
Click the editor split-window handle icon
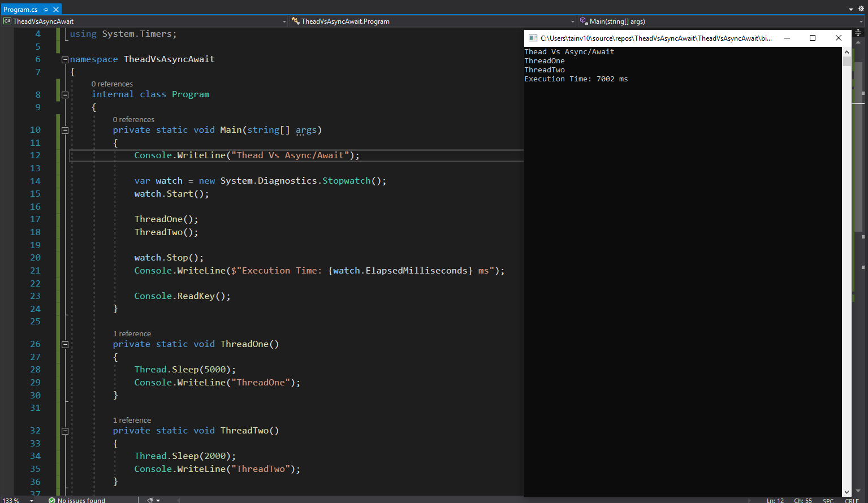coord(858,33)
